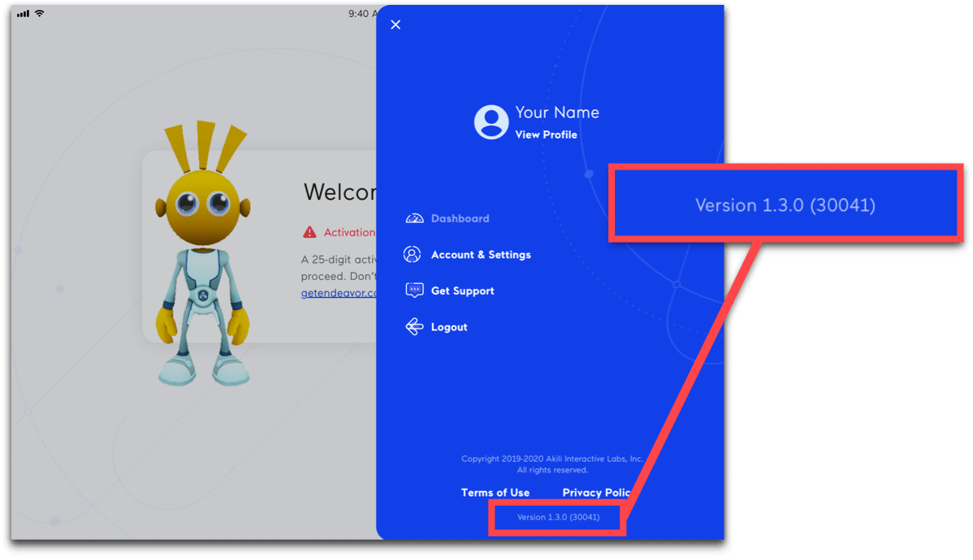973x560 pixels.
Task: Close the side menu with the X icon
Action: [x=396, y=25]
